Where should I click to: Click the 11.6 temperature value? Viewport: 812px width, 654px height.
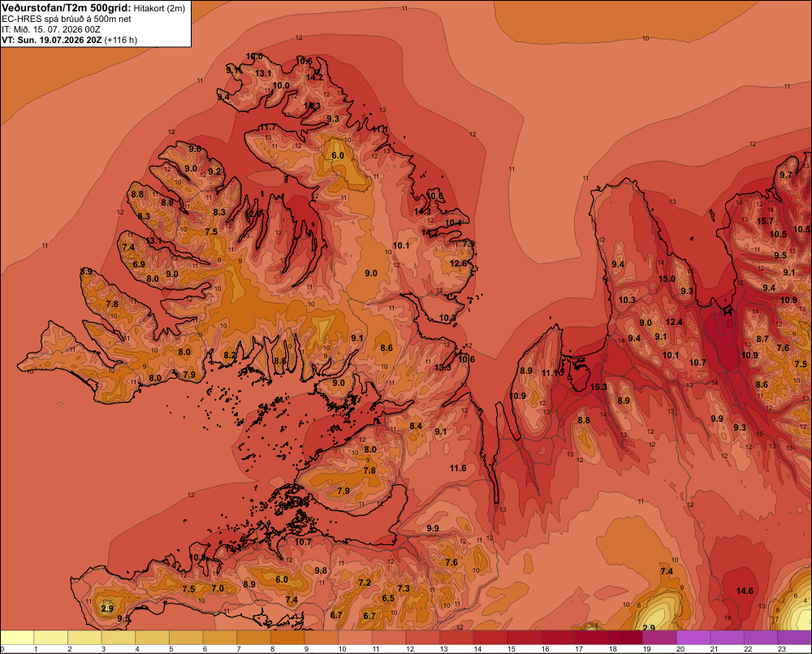[458, 468]
